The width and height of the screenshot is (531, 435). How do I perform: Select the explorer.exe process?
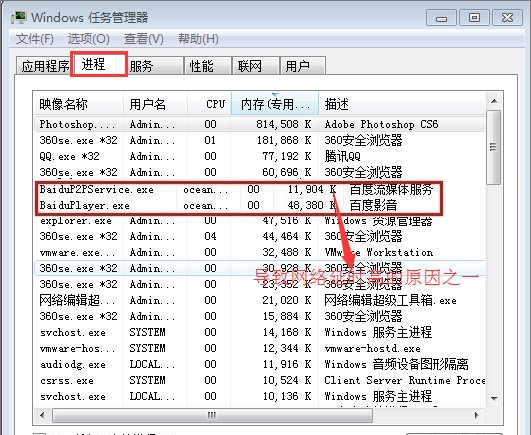click(x=260, y=221)
